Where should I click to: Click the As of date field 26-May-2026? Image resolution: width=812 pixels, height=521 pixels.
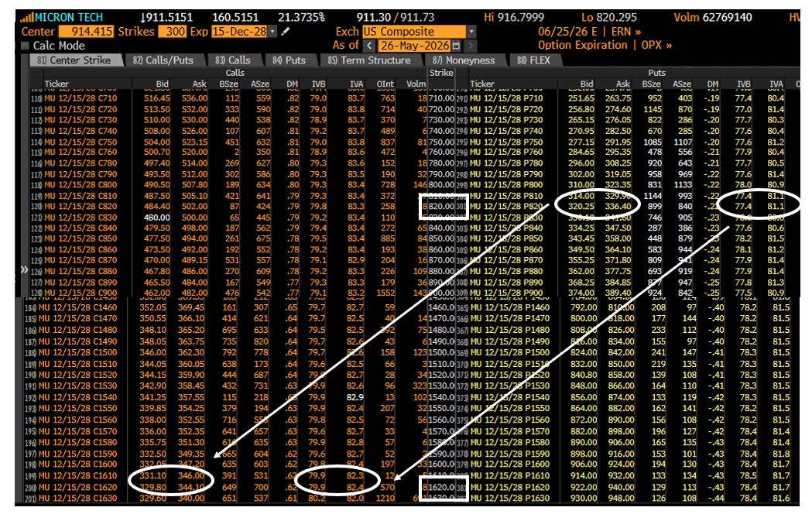415,46
